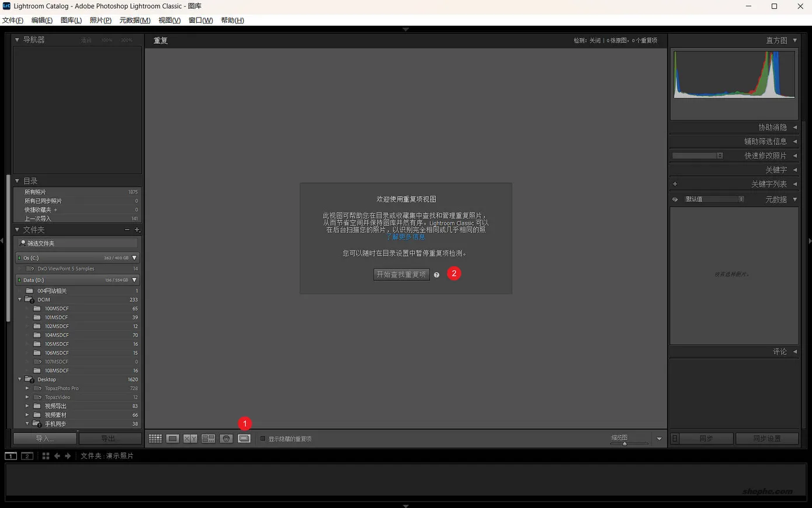Viewport: 812px width, 508px height.
Task: Click the filmstrip grid shortcut icon
Action: coord(46,456)
